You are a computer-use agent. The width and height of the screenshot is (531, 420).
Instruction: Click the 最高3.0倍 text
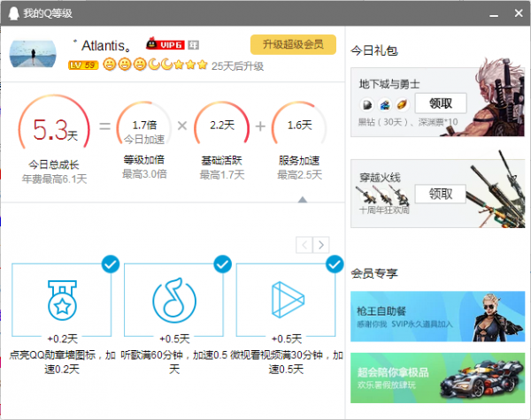(x=144, y=174)
